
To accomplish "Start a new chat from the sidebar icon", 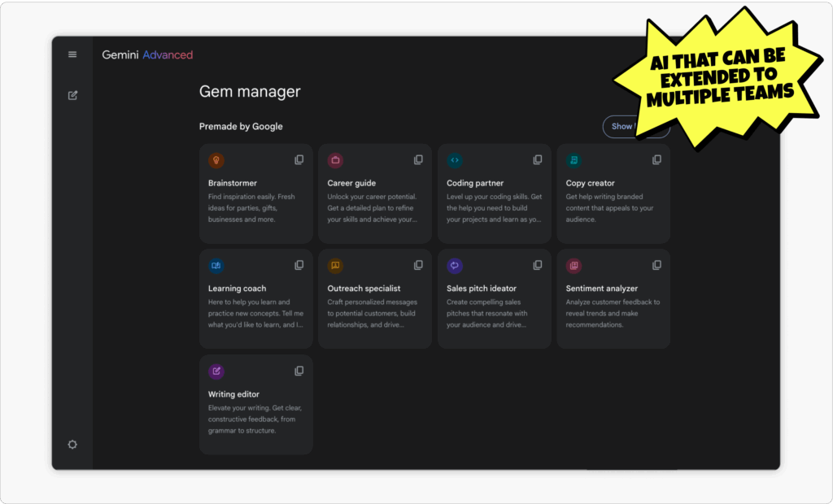I will click(x=72, y=95).
